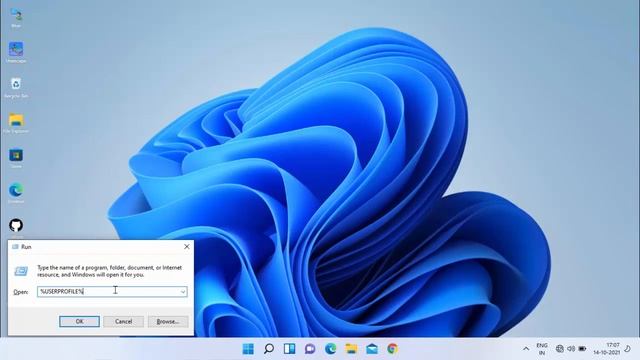Click the speaker volume tray icon
Image resolution: width=640 pixels, height=360 pixels.
pyautogui.click(x=571, y=349)
